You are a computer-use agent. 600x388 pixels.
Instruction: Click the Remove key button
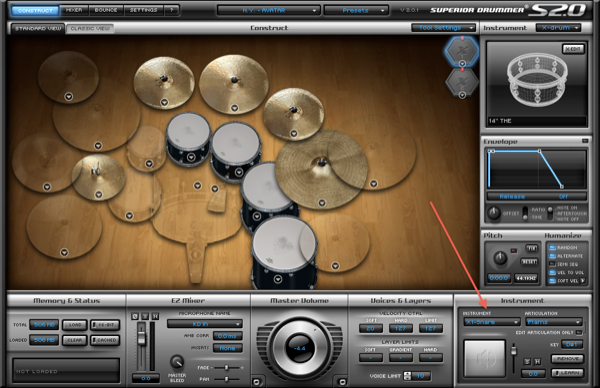tap(567, 359)
